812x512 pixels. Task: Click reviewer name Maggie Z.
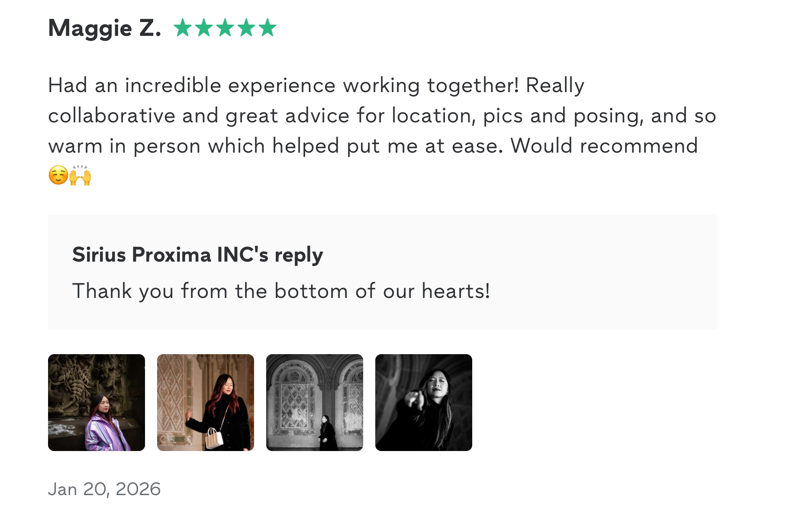[104, 29]
